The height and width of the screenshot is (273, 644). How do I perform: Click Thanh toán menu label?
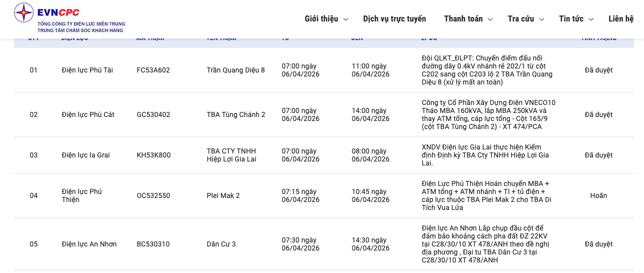(x=463, y=19)
